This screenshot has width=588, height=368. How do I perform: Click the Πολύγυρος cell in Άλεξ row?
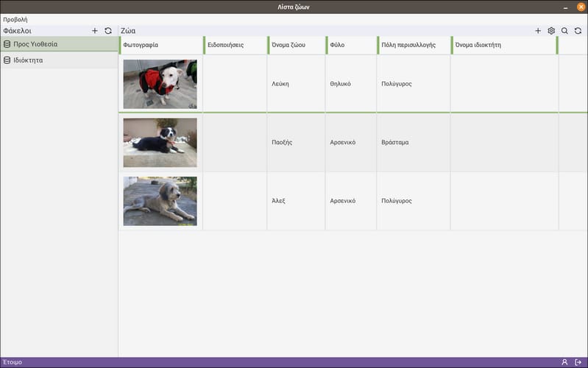pos(414,201)
